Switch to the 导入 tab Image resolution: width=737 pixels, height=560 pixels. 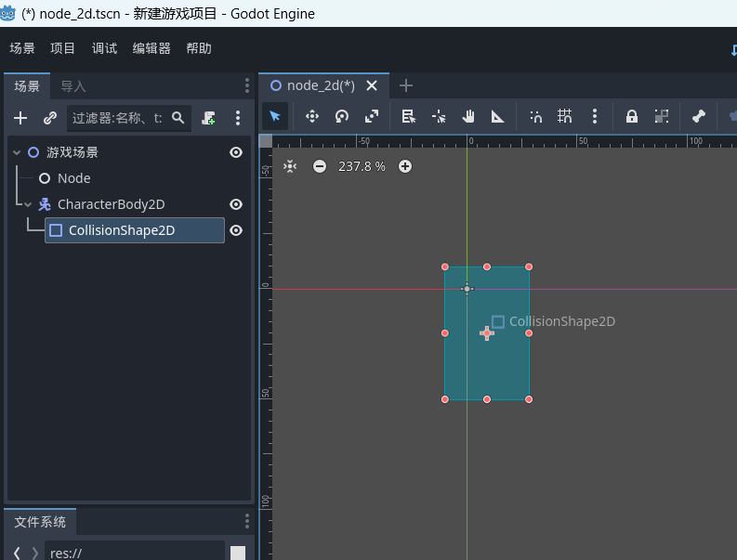[x=73, y=86]
